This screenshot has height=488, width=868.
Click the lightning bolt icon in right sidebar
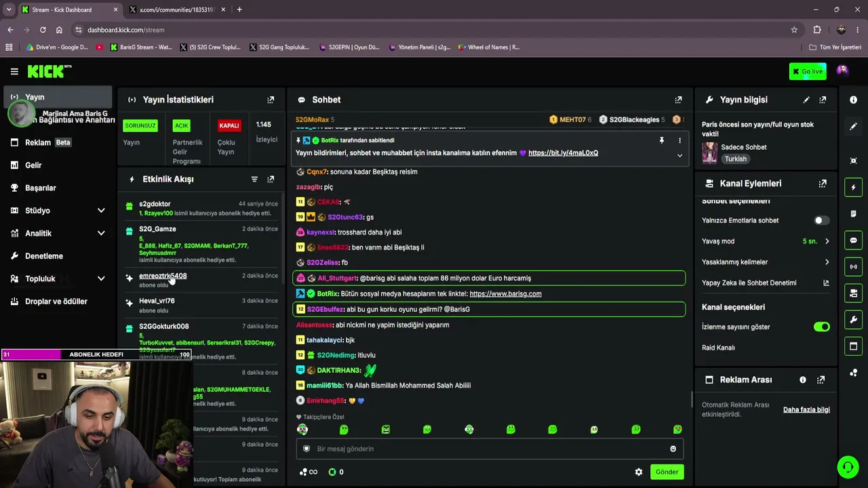[x=853, y=187]
